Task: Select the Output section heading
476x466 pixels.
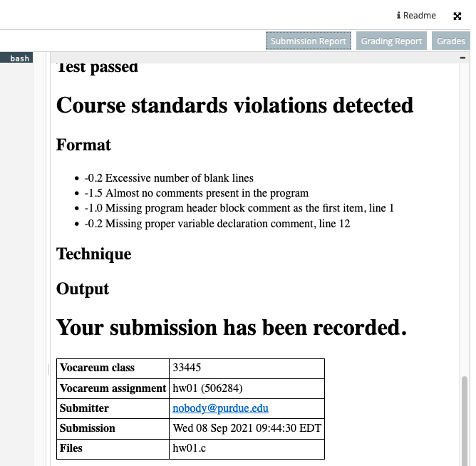Action: click(83, 289)
